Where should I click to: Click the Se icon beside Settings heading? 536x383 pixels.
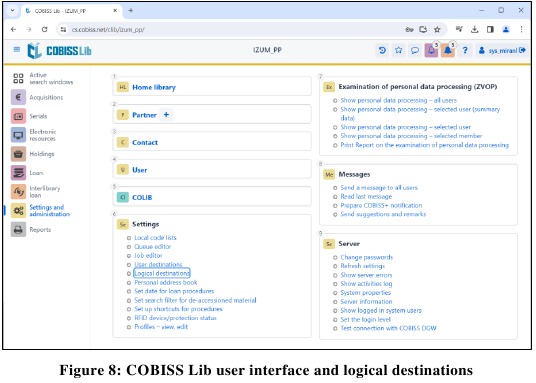click(123, 224)
